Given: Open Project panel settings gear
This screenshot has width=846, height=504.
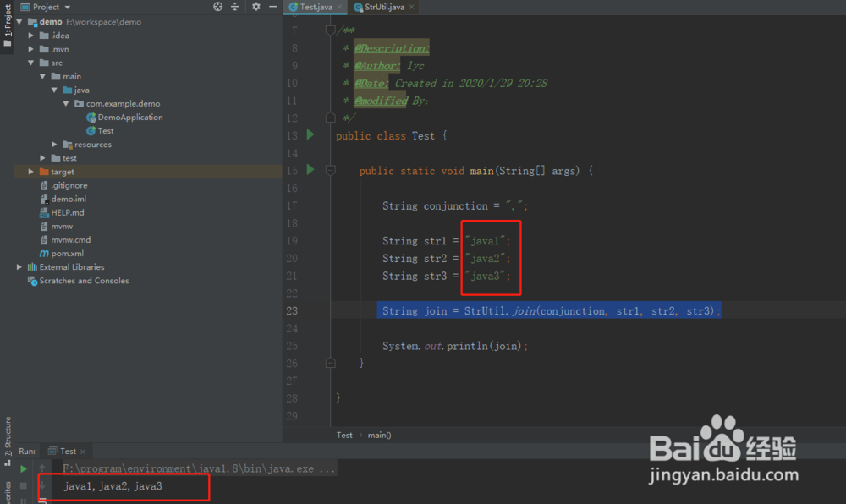Looking at the screenshot, I should [x=255, y=7].
